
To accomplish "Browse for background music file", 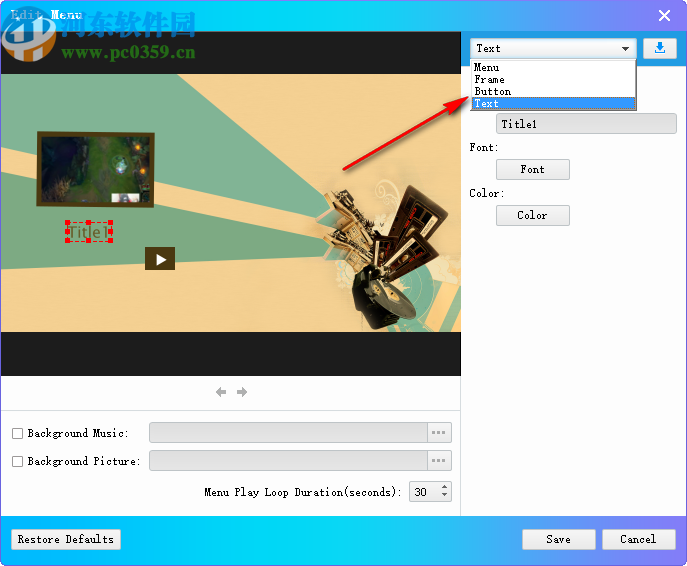I will (x=439, y=433).
